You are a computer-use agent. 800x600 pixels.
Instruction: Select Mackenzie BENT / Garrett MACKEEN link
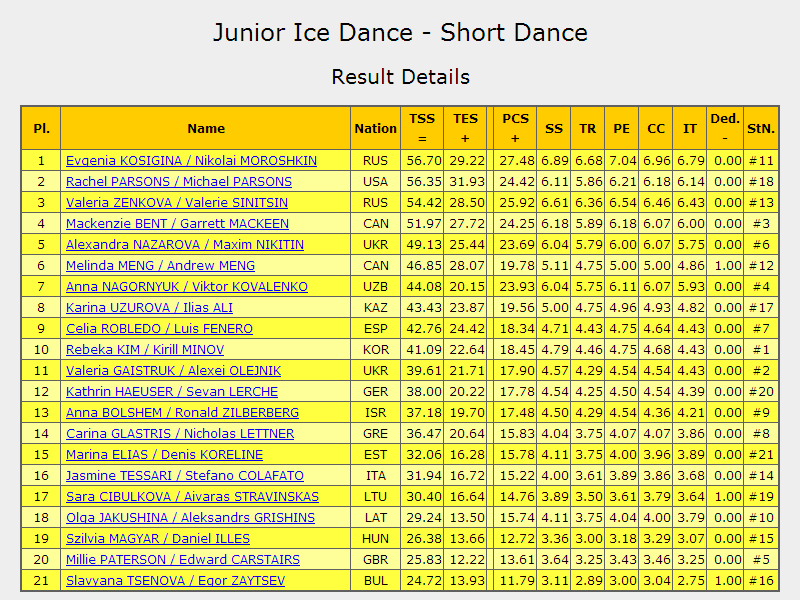(x=177, y=223)
